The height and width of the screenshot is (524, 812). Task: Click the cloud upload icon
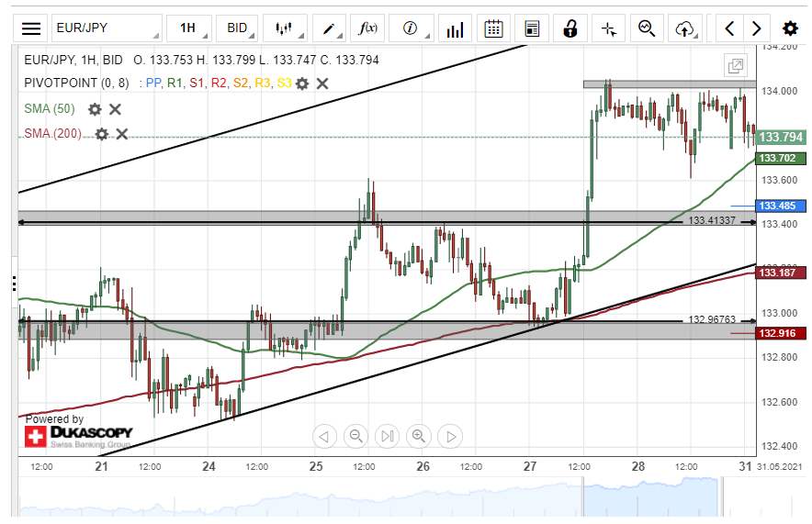(684, 28)
